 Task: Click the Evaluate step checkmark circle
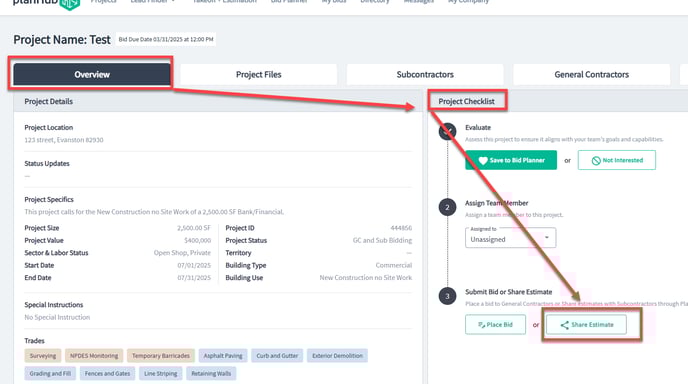(x=447, y=131)
